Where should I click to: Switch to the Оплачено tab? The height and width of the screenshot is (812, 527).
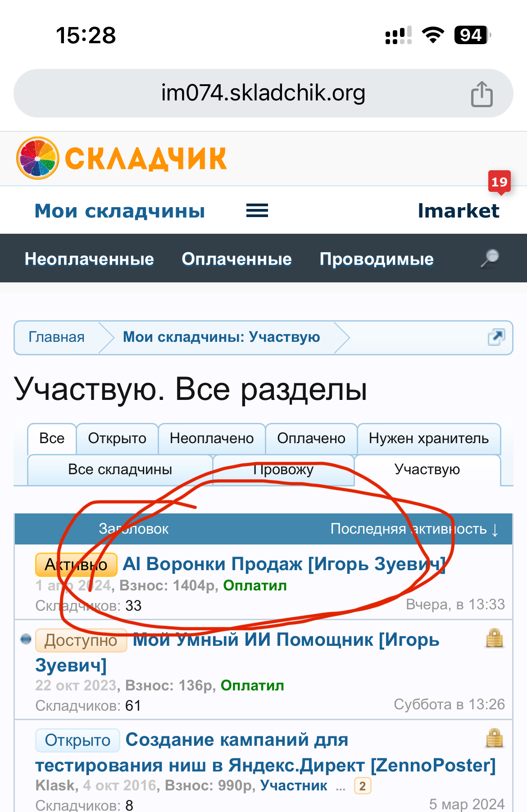point(311,438)
